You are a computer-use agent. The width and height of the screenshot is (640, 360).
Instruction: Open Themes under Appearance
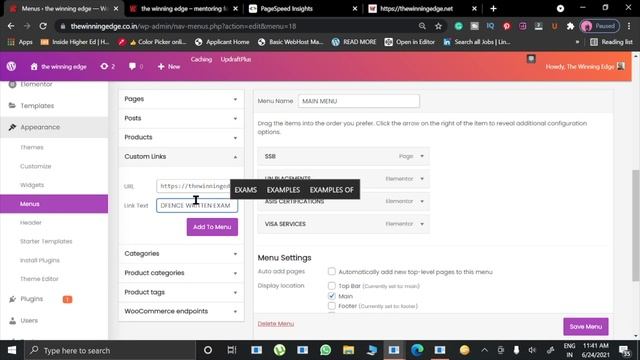(32, 147)
